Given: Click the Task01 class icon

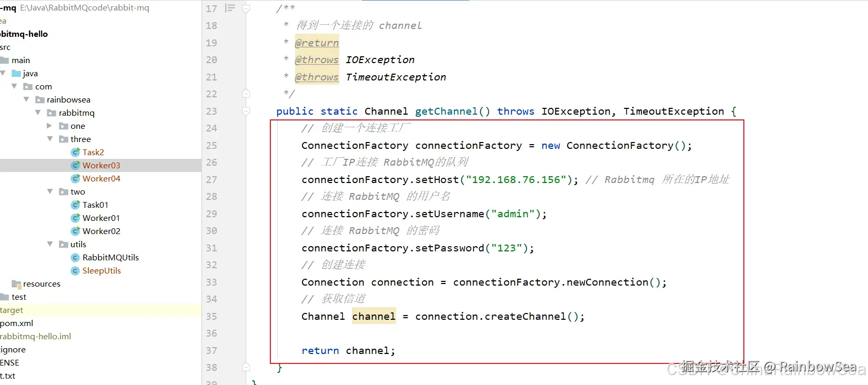Looking at the screenshot, I should coord(75,205).
